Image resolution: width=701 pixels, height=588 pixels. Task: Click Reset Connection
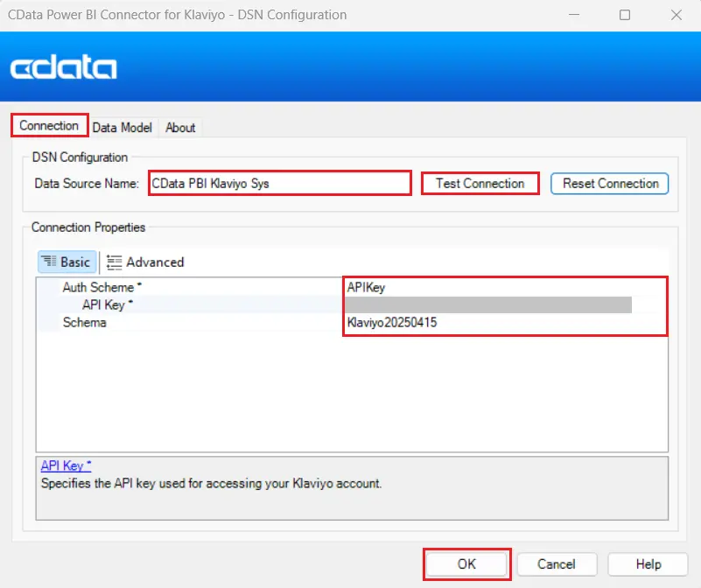[609, 183]
